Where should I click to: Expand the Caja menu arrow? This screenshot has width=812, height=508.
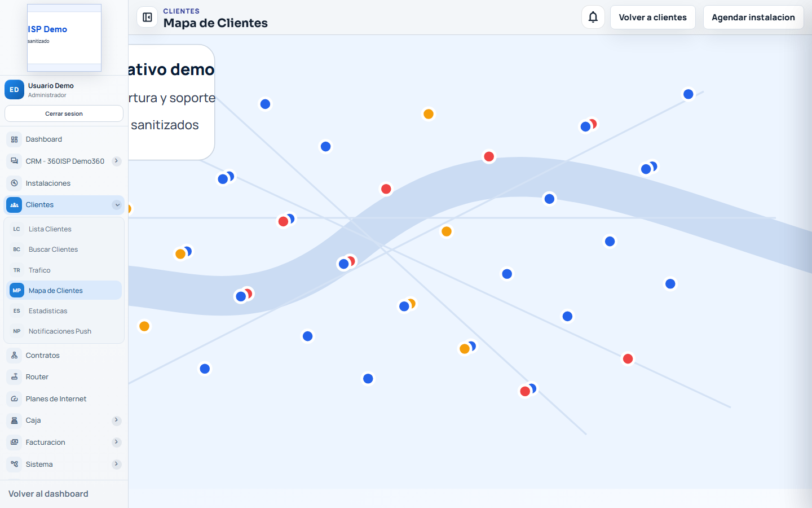116,421
